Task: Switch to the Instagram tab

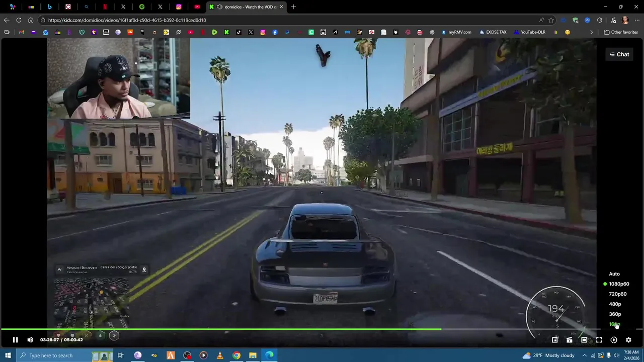Action: (x=179, y=7)
